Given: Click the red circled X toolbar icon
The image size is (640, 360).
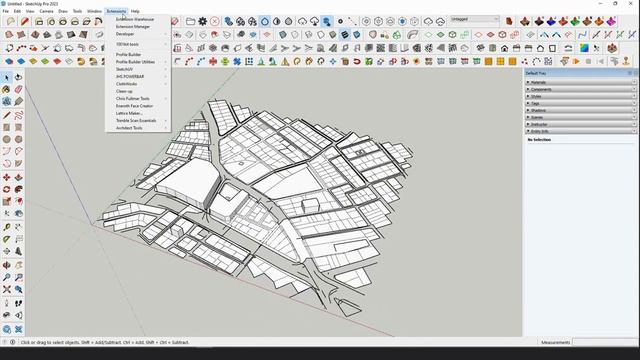Looking at the screenshot, I should 215,21.
